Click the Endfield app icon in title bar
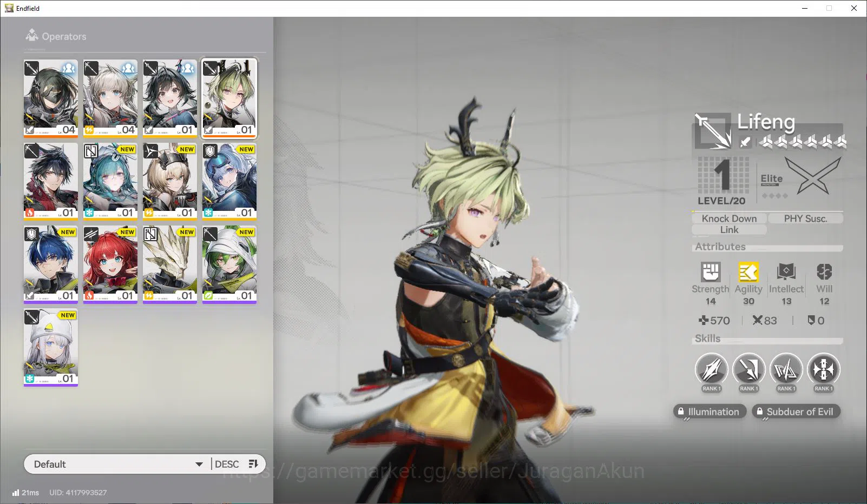 (x=9, y=8)
